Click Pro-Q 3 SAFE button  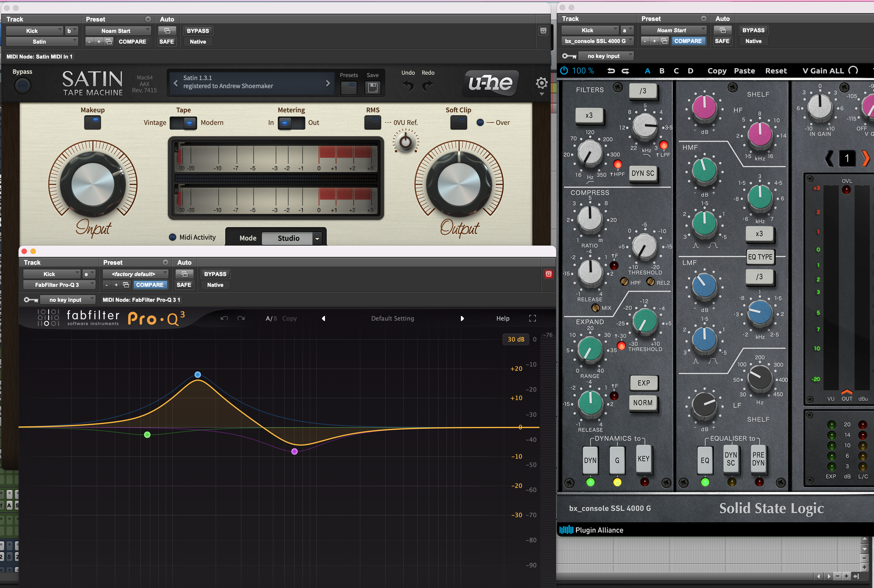tap(184, 285)
